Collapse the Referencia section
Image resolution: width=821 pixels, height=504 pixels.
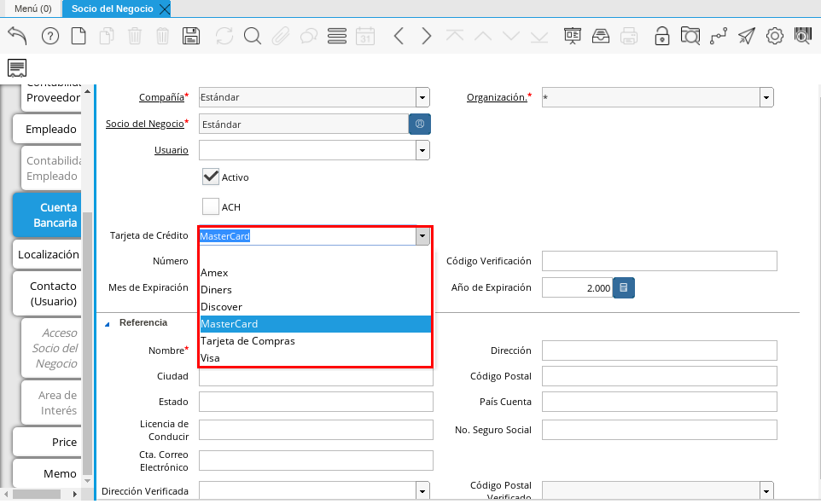pyautogui.click(x=108, y=323)
